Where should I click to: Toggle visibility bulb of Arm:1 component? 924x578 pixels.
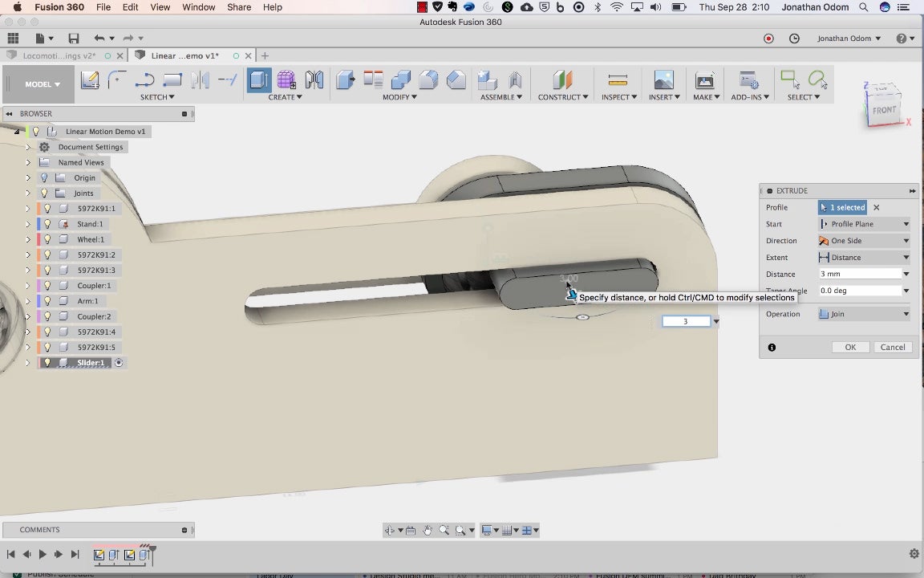[x=48, y=301]
